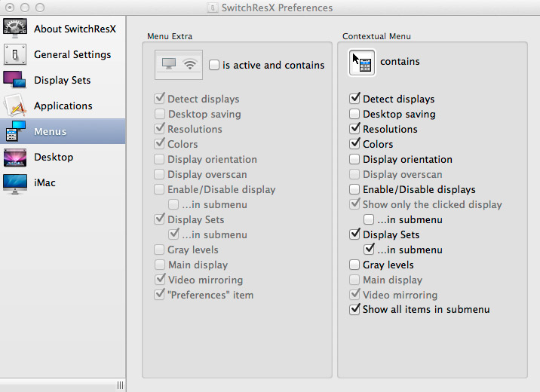Toggle Contextual Menu Desktop saving checkbox
This screenshot has width=540, height=392.
[354, 115]
